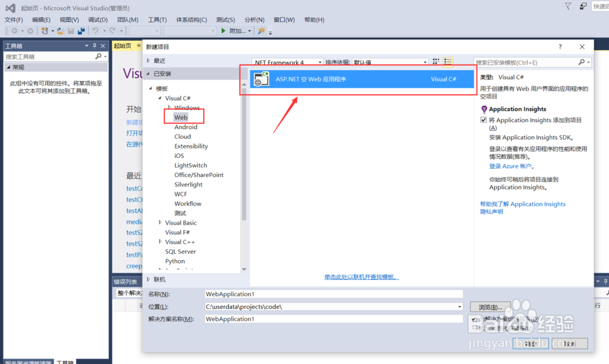Collapse the Templates tree node
Screen dimensions: 609x364
(x=150, y=88)
